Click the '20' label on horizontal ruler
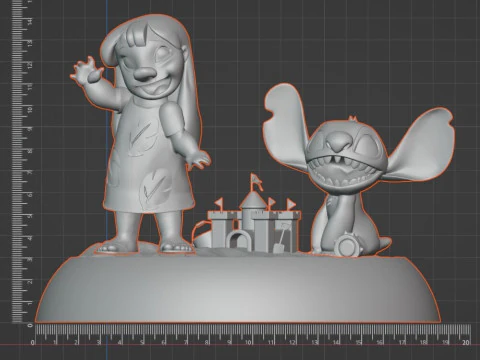 [x=466, y=342]
